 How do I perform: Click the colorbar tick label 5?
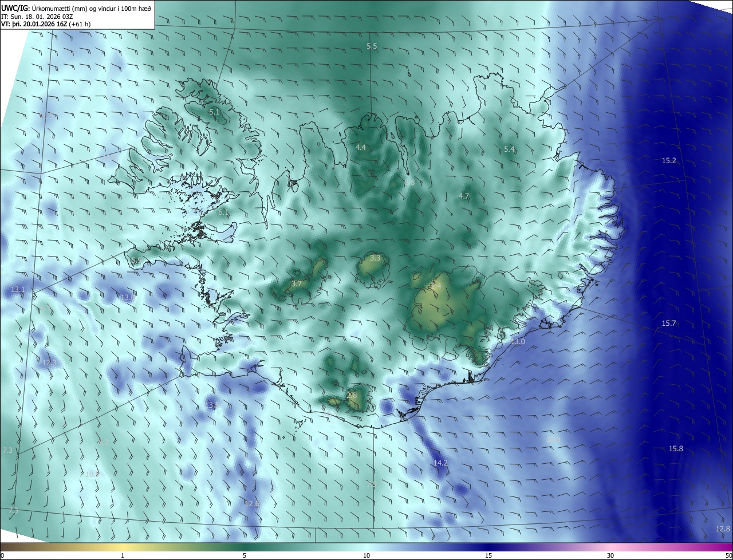245,555
